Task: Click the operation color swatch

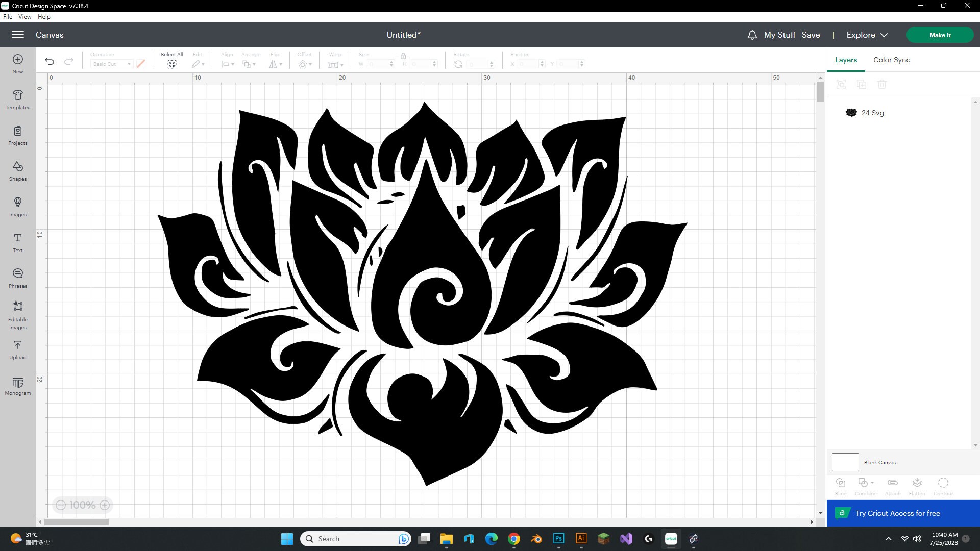Action: 141,63
